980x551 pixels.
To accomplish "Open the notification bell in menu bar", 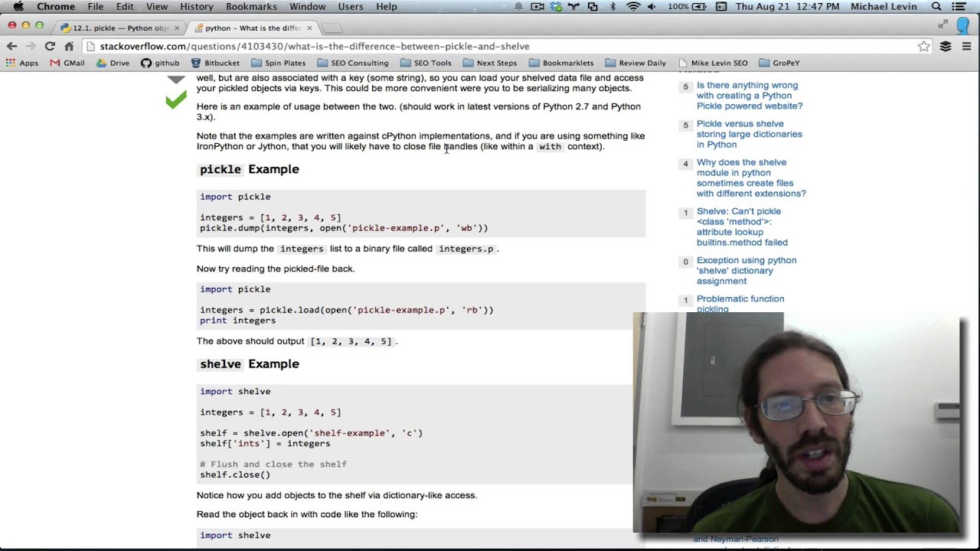I will point(518,6).
